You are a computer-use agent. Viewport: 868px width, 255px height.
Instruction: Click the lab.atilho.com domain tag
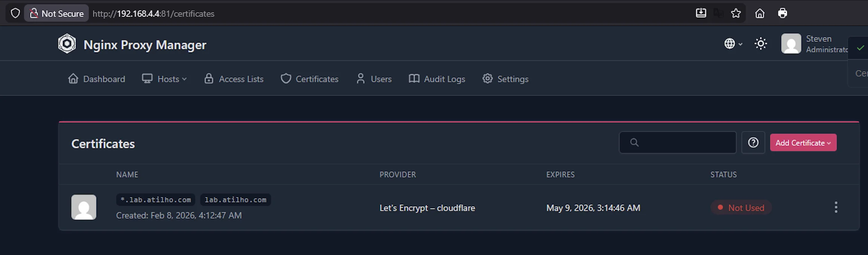click(x=236, y=200)
